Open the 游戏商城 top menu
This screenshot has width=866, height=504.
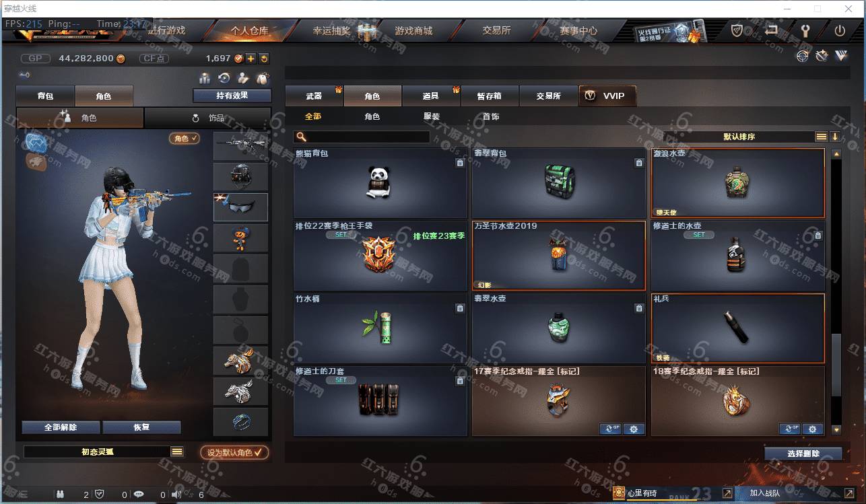point(413,30)
